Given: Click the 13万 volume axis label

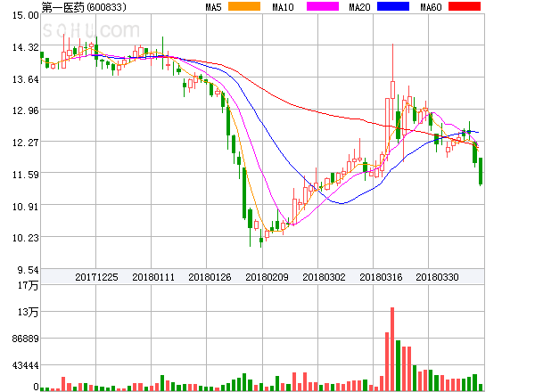Looking at the screenshot, I should (29, 312).
